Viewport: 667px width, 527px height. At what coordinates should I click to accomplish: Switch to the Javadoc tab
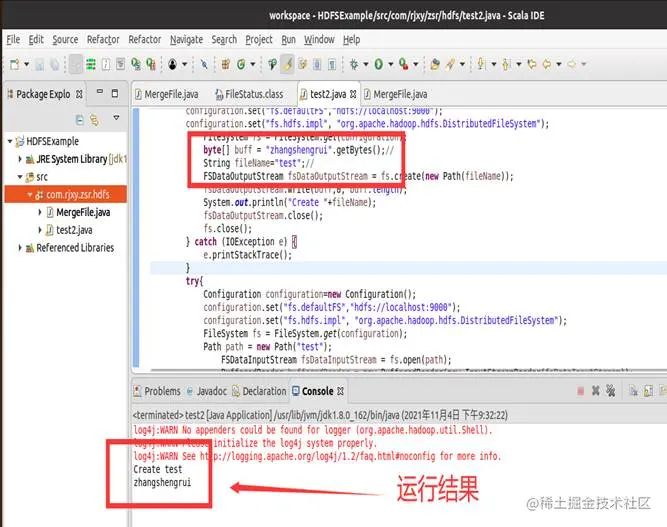click(207, 391)
